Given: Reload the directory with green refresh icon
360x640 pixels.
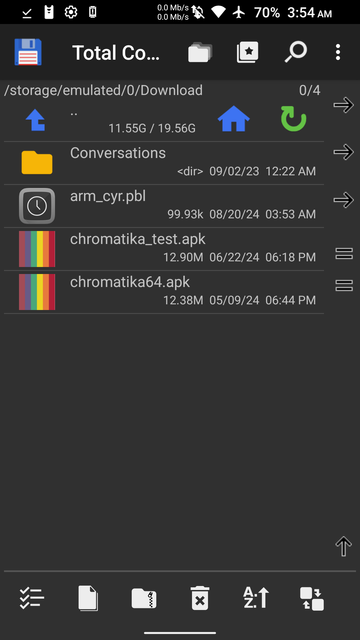Looking at the screenshot, I should click(x=293, y=119).
